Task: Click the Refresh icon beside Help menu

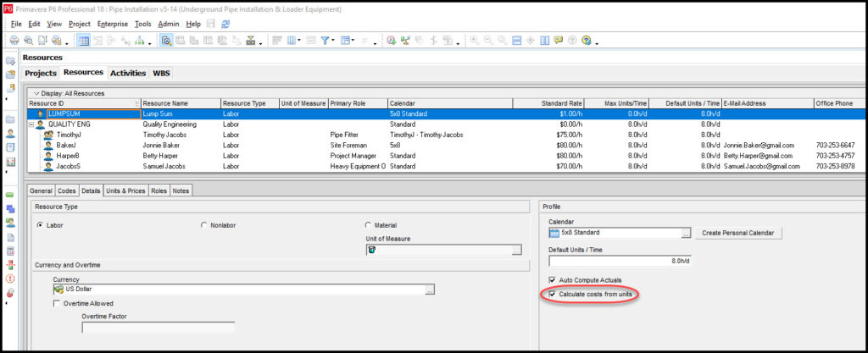Action: [223, 24]
